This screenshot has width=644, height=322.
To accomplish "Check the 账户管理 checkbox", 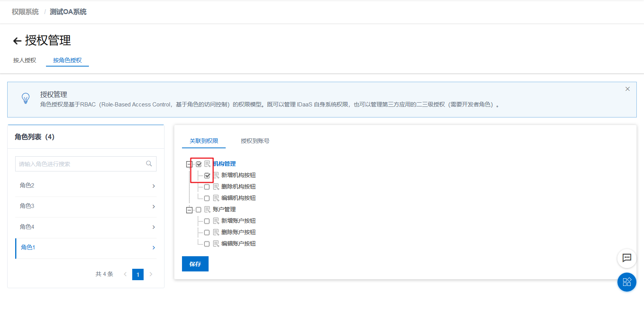I will tap(198, 210).
